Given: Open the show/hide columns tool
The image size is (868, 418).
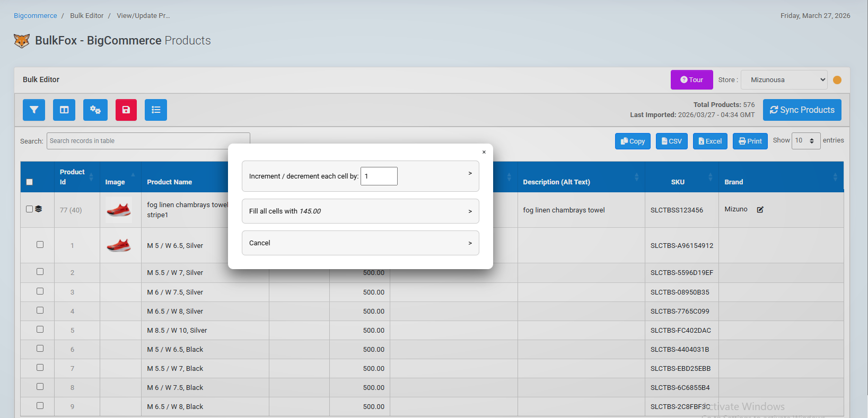Looking at the screenshot, I should pyautogui.click(x=64, y=110).
